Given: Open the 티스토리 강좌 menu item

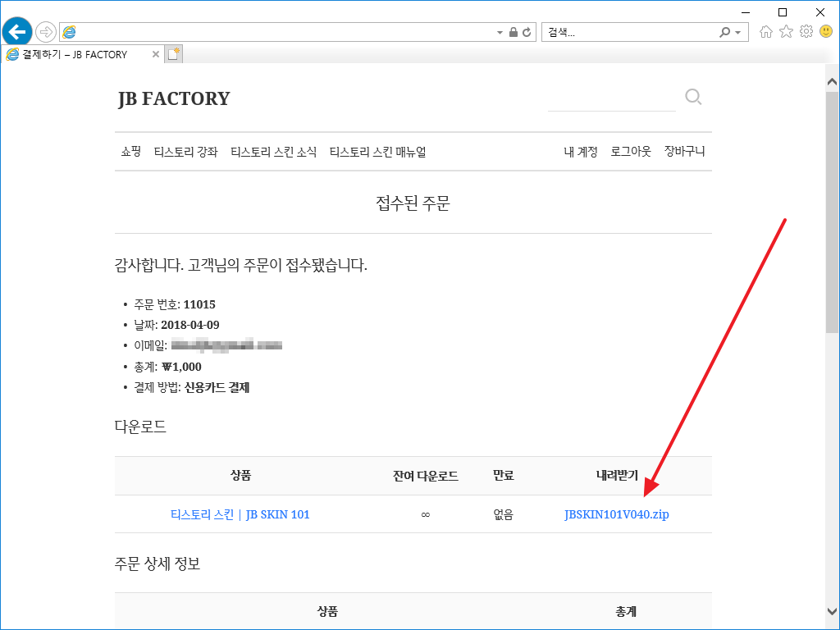Looking at the screenshot, I should [x=186, y=152].
